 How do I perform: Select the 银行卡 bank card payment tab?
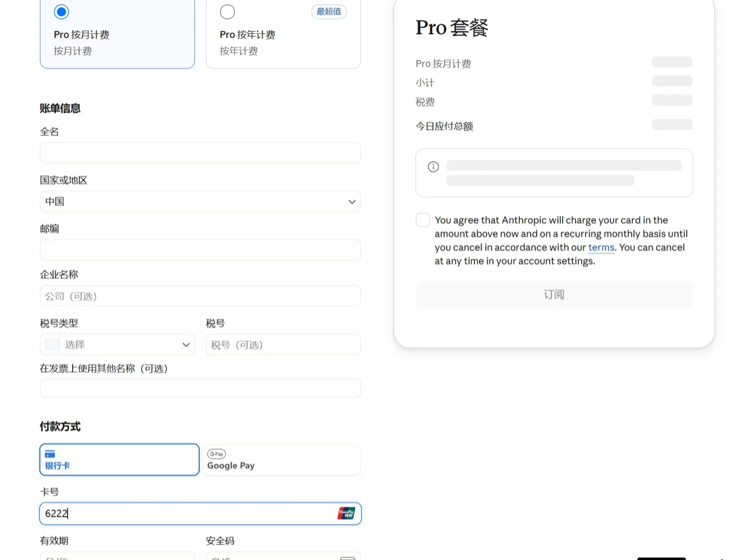click(119, 459)
